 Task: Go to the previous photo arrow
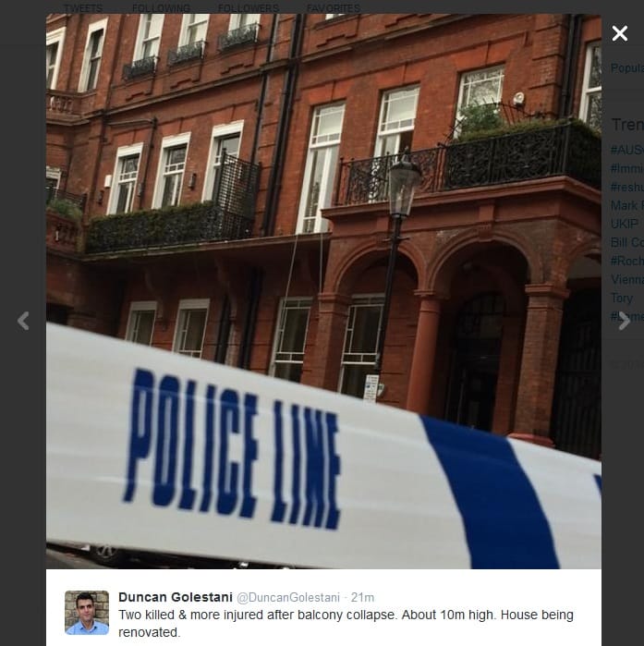[x=23, y=321]
